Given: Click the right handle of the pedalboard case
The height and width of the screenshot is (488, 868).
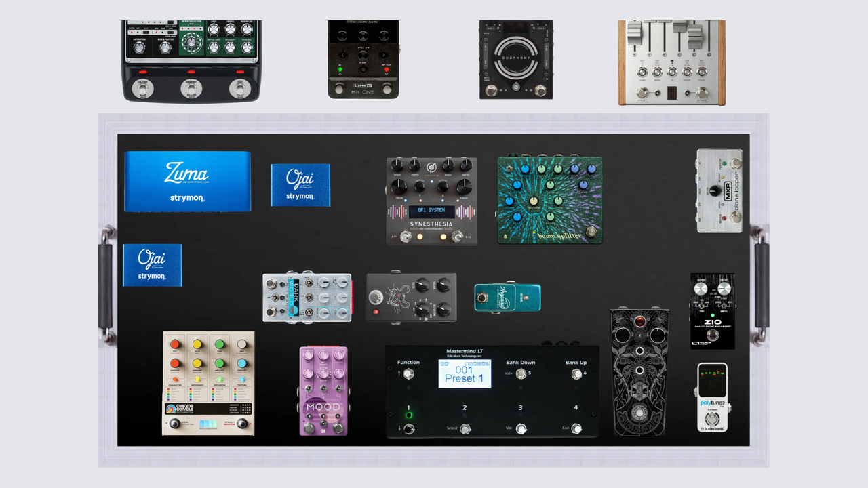Looking at the screenshot, I should [759, 285].
